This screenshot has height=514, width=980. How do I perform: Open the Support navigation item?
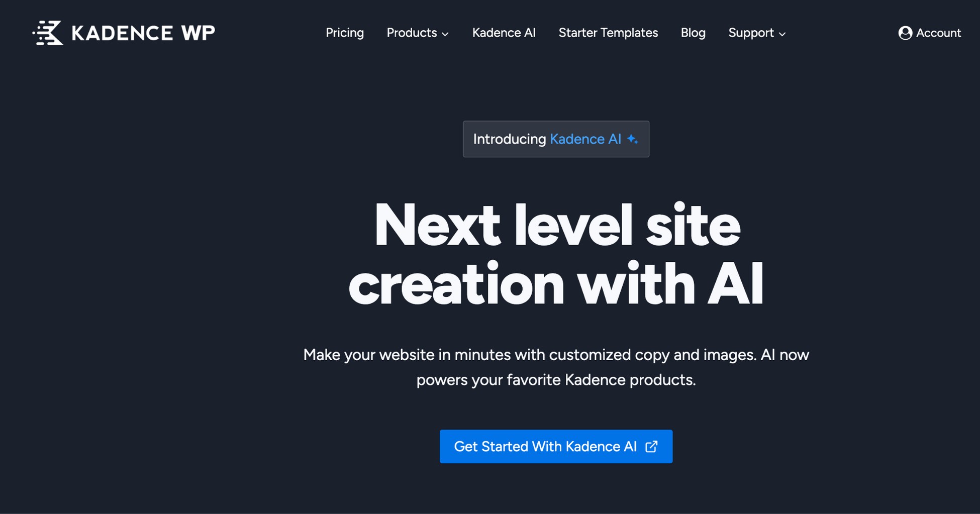point(751,33)
